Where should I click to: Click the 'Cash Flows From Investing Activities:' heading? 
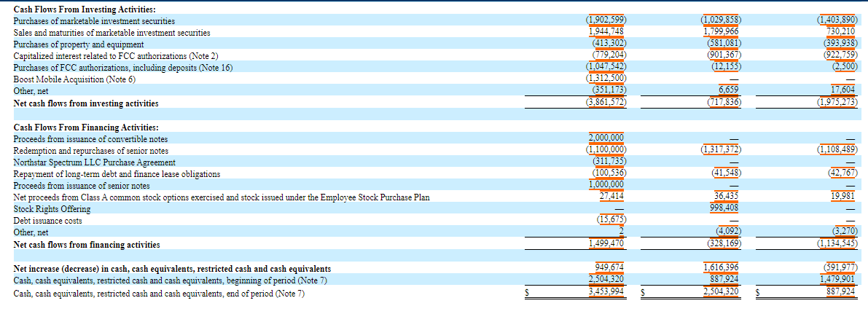pos(84,9)
